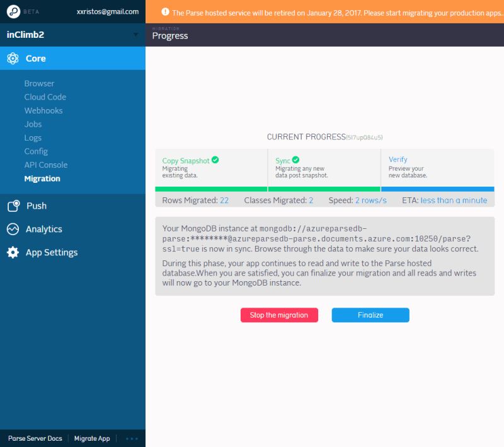Open the Push notifications section icon
The image size is (504, 447).
tap(13, 206)
